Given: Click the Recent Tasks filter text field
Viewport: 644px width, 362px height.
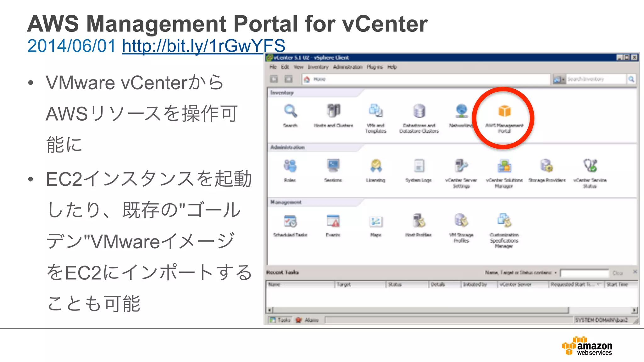Looking at the screenshot, I should 585,273.
